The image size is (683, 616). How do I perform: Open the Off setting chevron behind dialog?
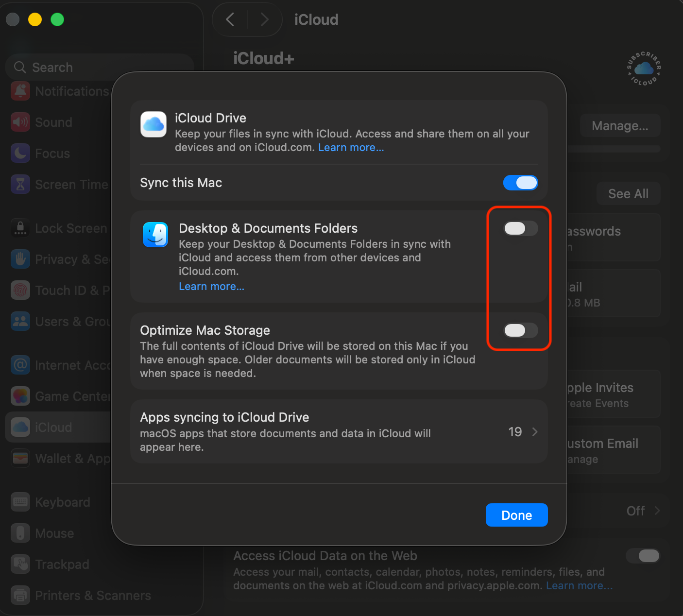click(657, 511)
